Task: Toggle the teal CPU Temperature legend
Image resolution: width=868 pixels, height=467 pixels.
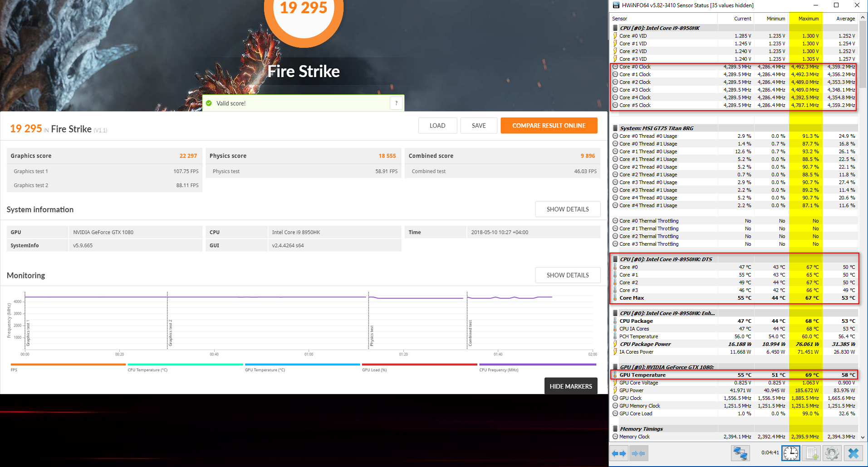Action: coord(185,367)
